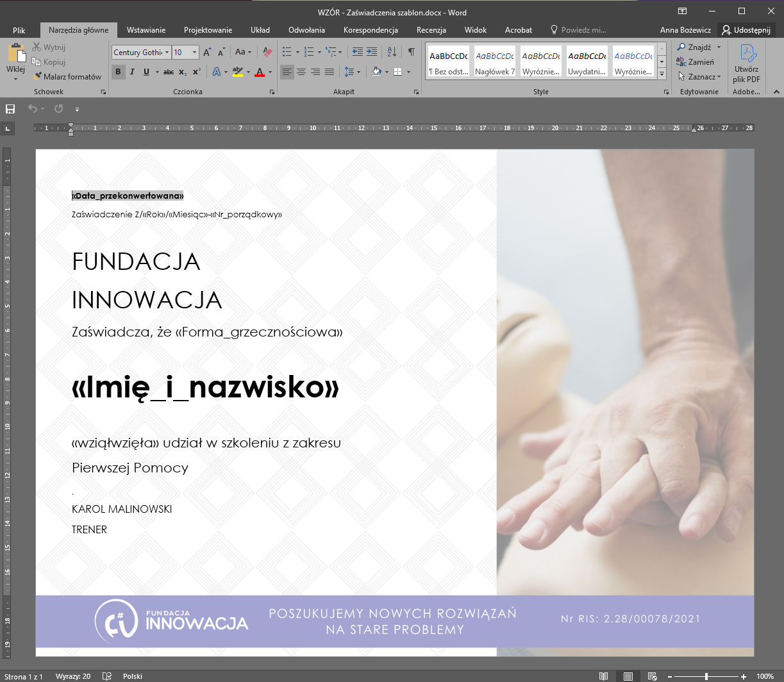Toggle Italic formatting
The height and width of the screenshot is (682, 784).
(132, 72)
